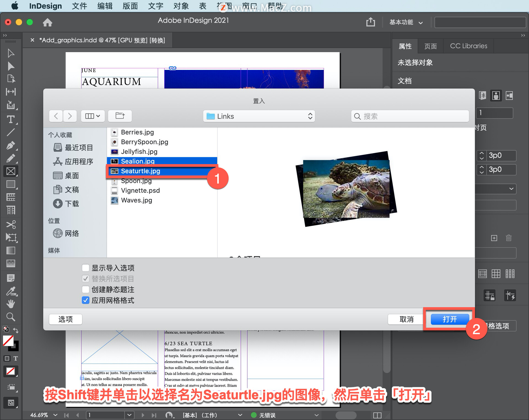The height and width of the screenshot is (420, 529).
Task: Select Jellyfish.jpg in file list
Action: point(163,152)
